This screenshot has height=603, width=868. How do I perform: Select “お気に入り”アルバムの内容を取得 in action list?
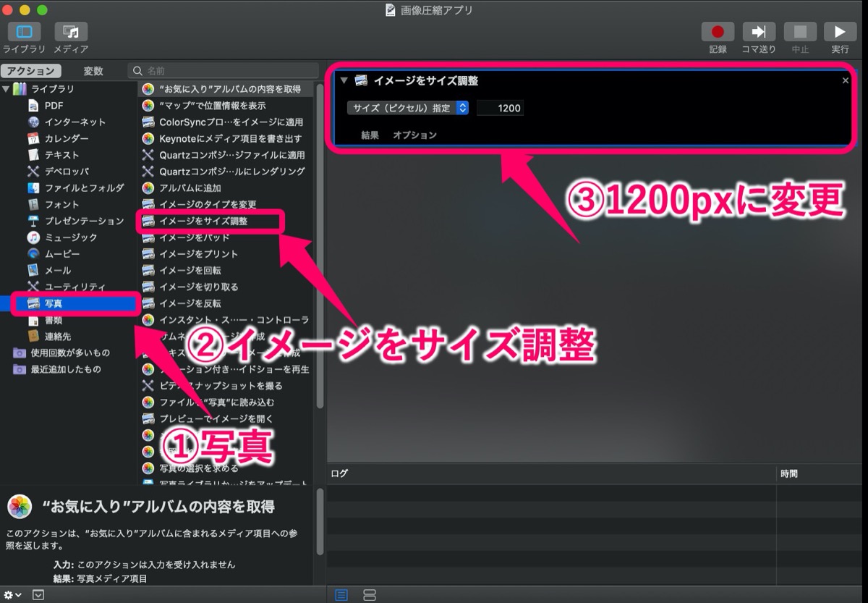[226, 89]
